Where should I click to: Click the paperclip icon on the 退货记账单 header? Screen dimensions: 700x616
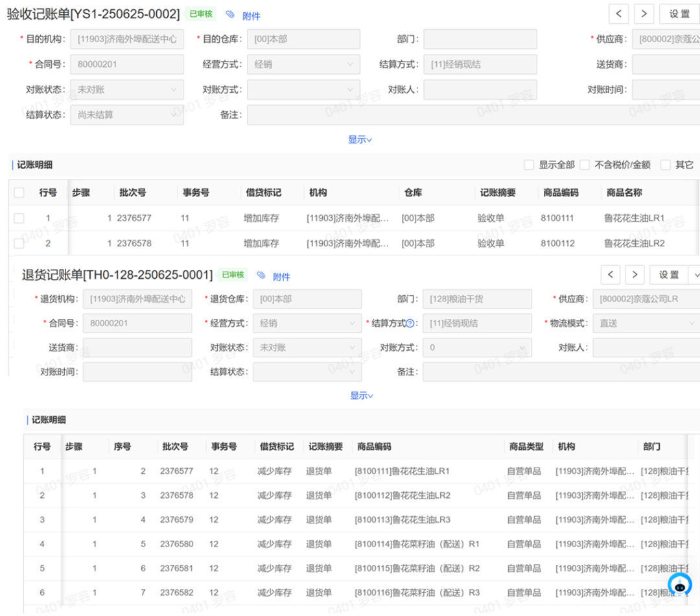(x=261, y=276)
